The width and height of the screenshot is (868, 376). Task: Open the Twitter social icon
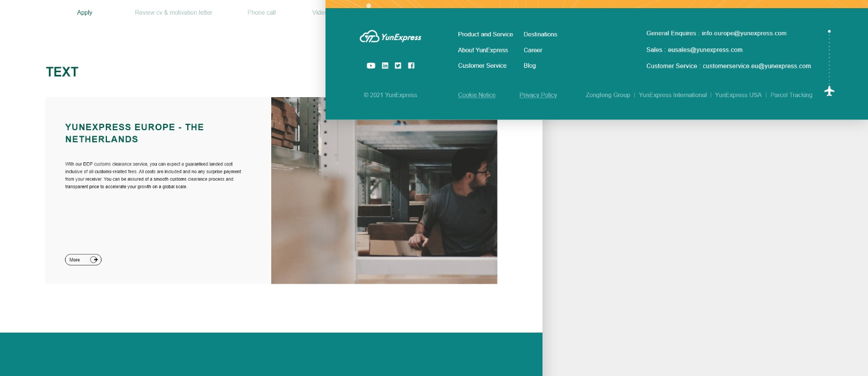(x=398, y=66)
